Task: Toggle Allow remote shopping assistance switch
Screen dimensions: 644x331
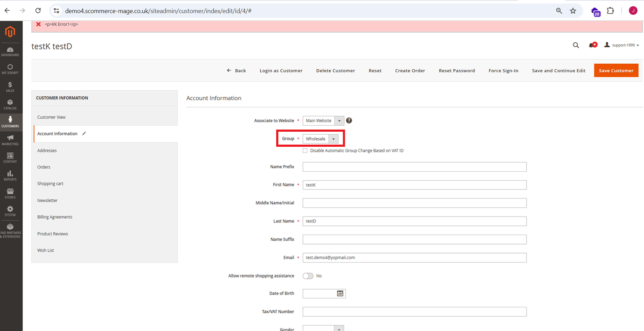Action: coord(308,276)
